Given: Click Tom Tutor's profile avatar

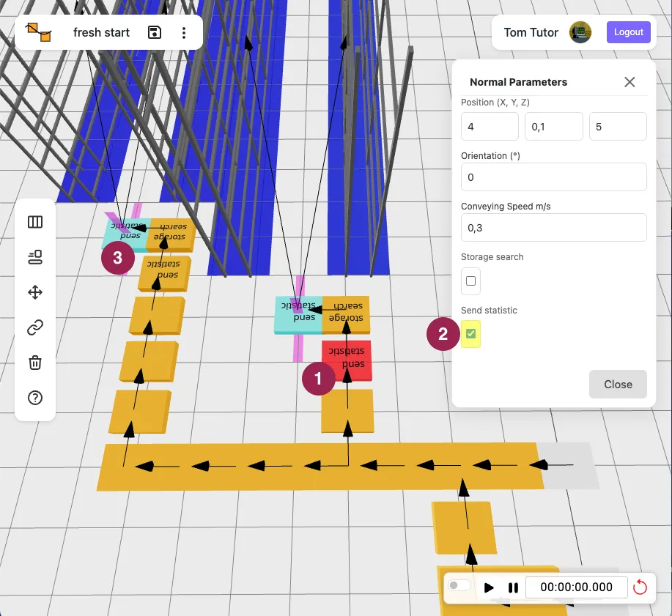Looking at the screenshot, I should point(581,32).
